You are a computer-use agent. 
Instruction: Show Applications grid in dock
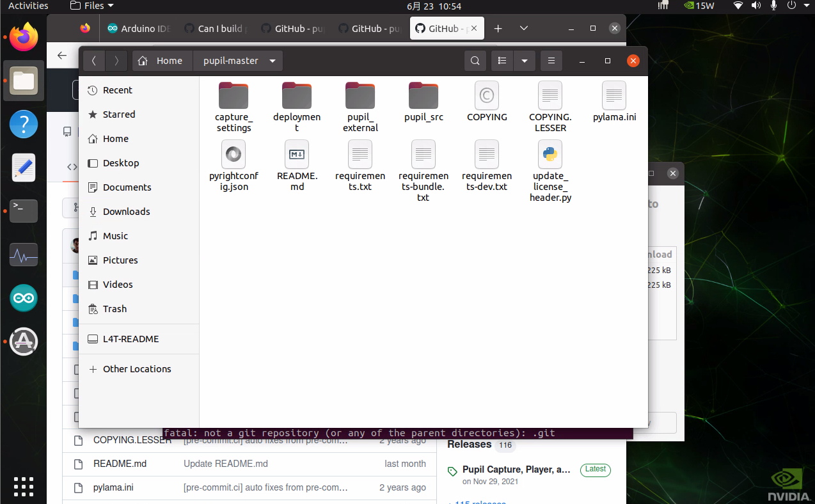pyautogui.click(x=24, y=487)
